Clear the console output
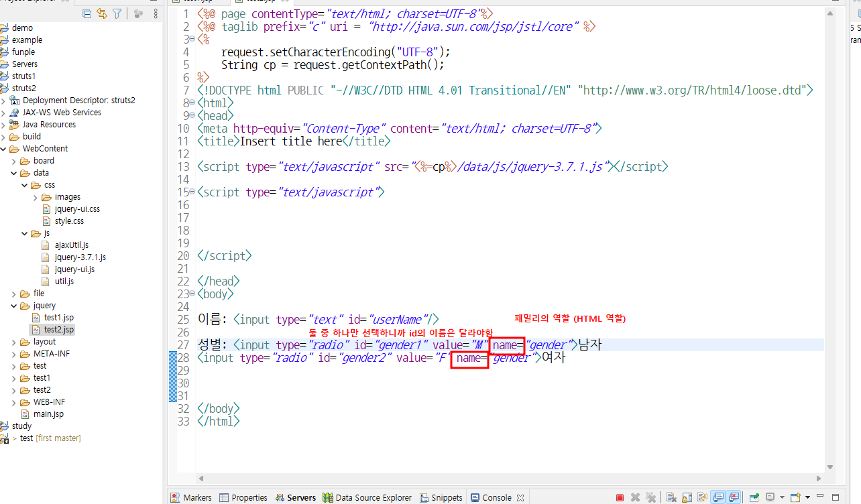The width and height of the screenshot is (861, 504). coord(671,497)
